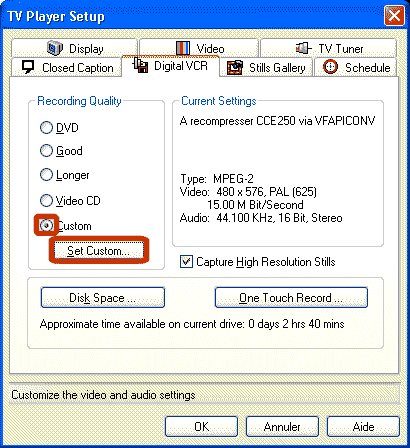Click the Digital VCR floppy icon

140,65
